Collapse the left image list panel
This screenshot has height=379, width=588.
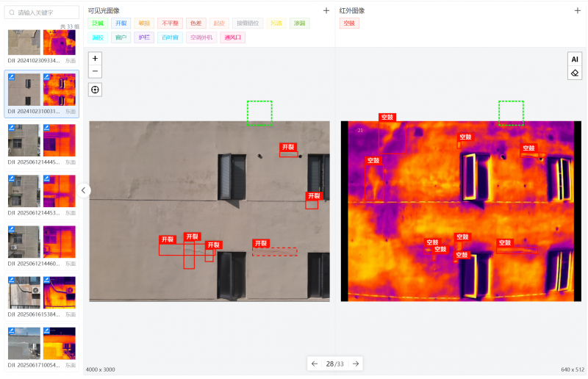point(84,190)
